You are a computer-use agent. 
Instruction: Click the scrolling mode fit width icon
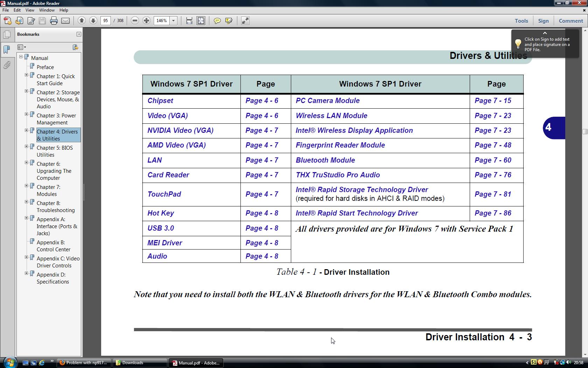coord(189,21)
